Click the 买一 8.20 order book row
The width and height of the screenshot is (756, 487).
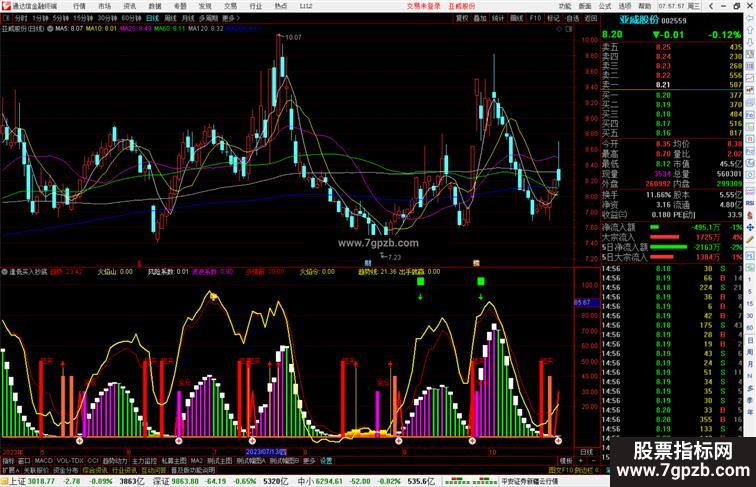click(672, 95)
